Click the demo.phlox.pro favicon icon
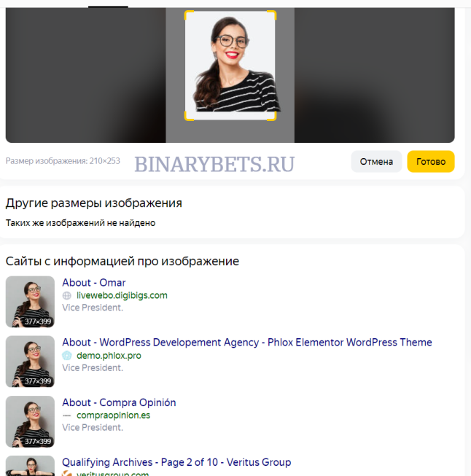Image resolution: width=471 pixels, height=476 pixels. [x=67, y=356]
